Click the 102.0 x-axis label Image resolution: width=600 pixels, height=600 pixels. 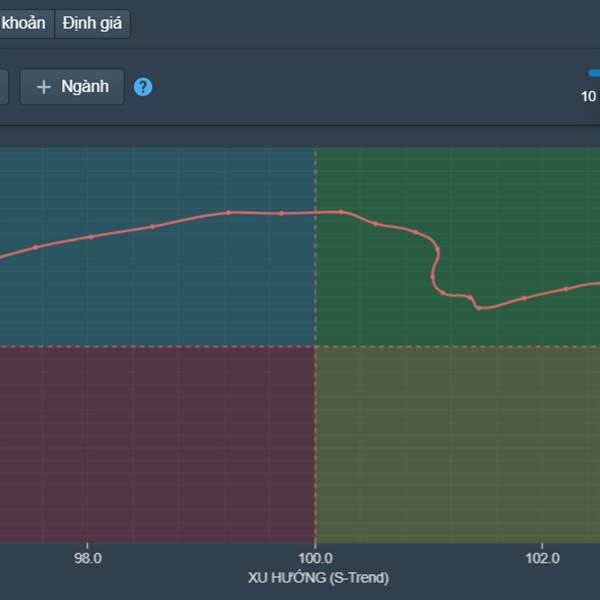(x=541, y=558)
